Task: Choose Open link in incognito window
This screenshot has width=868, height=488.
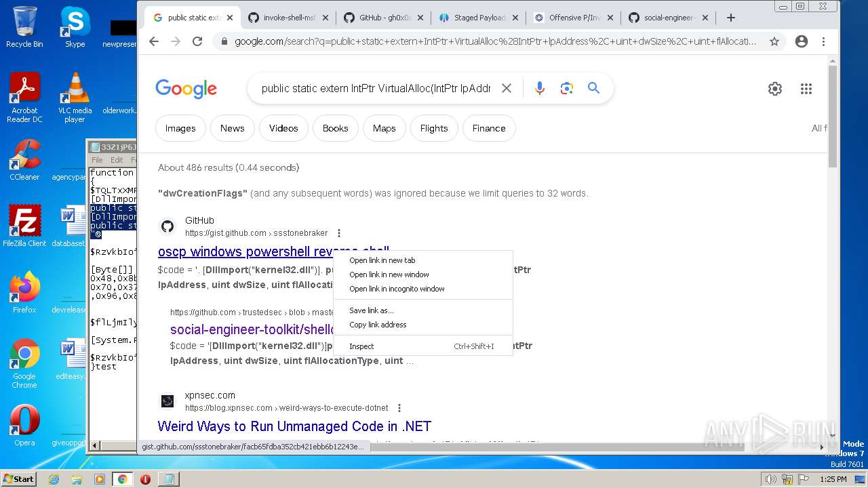Action: click(423, 289)
